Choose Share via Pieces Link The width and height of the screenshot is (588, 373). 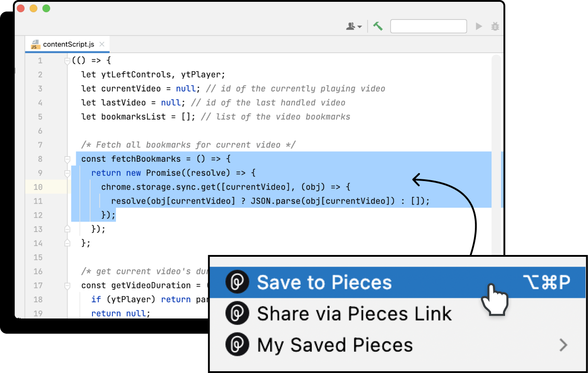coord(354,314)
